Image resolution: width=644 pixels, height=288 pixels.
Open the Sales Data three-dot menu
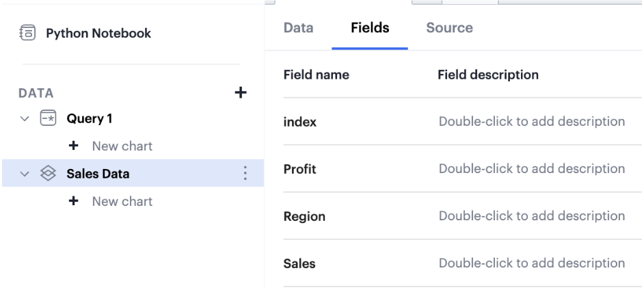point(245,174)
